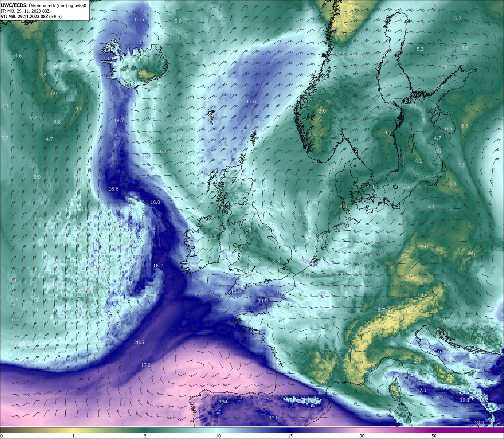The image size is (504, 439).
Task: Click the 14.7 value south of Iceland
Action: coord(119,120)
